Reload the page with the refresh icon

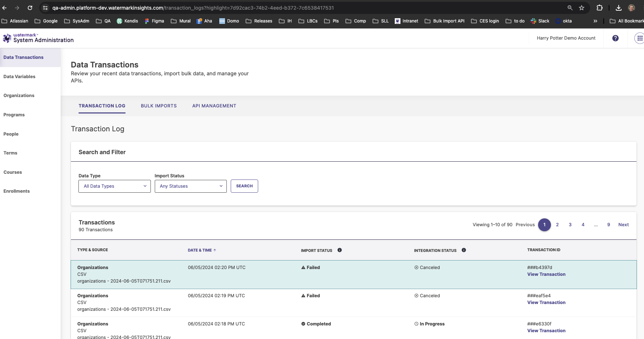tap(30, 8)
